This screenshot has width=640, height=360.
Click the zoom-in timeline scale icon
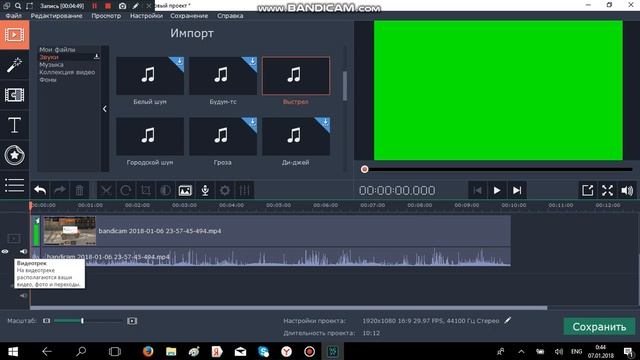tap(132, 321)
